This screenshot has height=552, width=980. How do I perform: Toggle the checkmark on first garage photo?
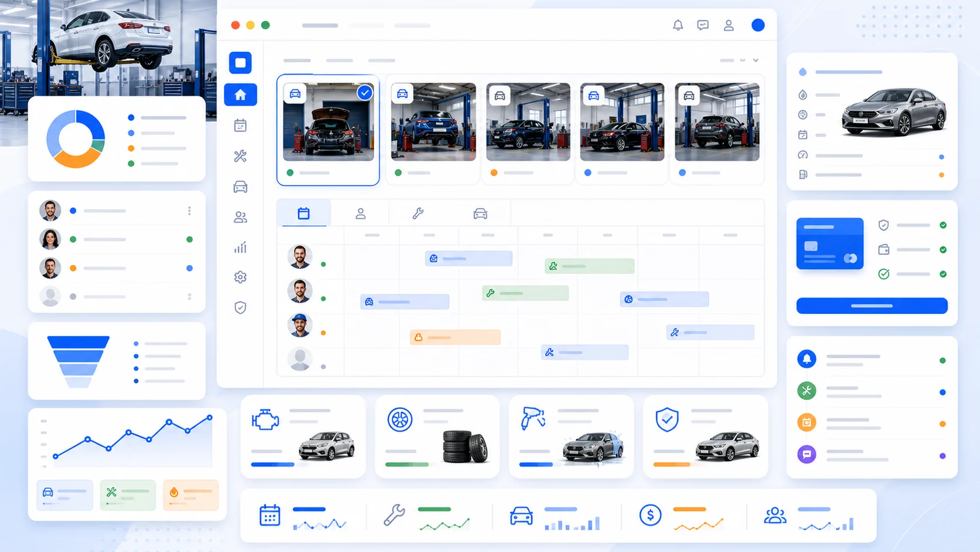(365, 93)
